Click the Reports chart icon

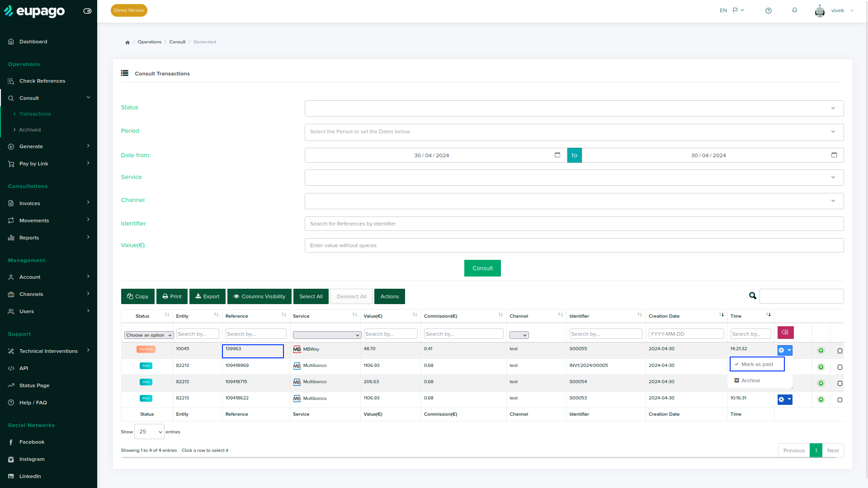[x=11, y=238]
